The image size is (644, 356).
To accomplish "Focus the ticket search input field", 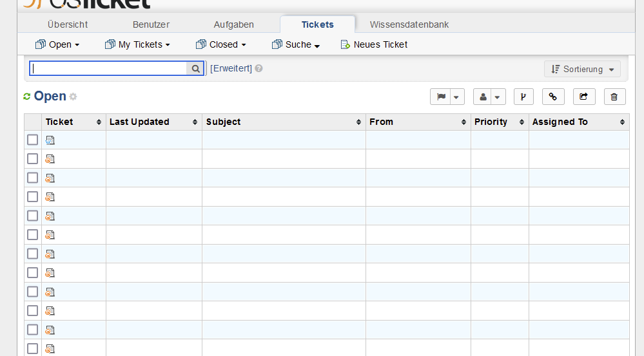I will pos(108,68).
